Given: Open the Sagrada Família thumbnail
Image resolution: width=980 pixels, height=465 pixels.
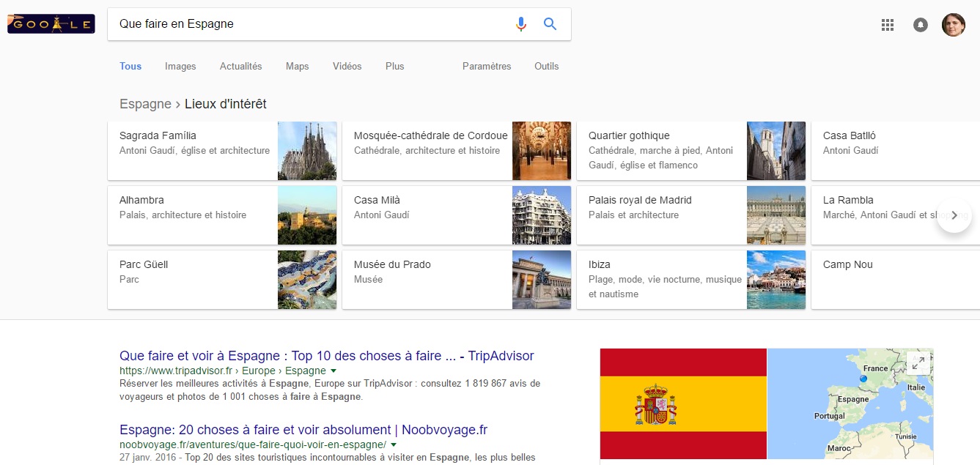Looking at the screenshot, I should coord(307,151).
